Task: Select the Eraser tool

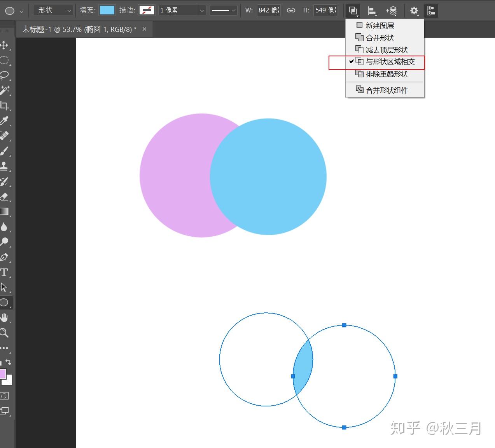Action: tap(4, 197)
